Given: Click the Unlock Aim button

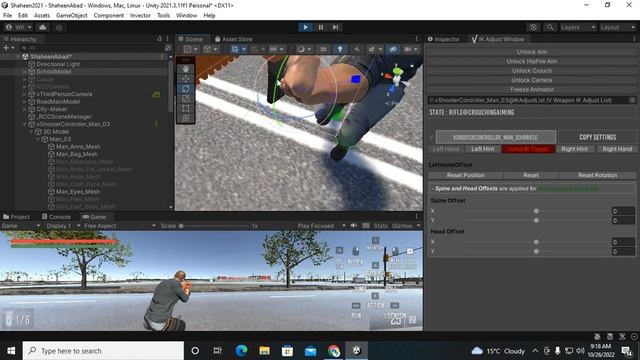Looking at the screenshot, I should coord(531,52).
